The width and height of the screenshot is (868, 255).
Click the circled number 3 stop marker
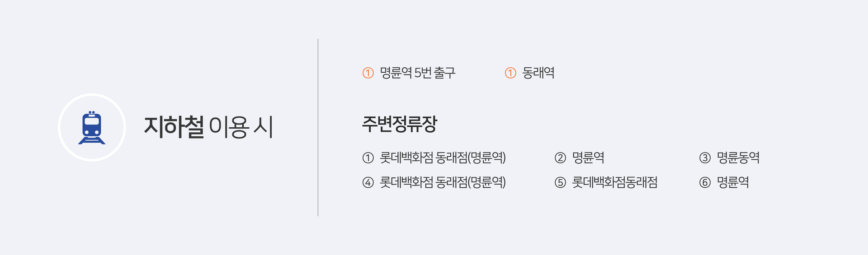(705, 158)
